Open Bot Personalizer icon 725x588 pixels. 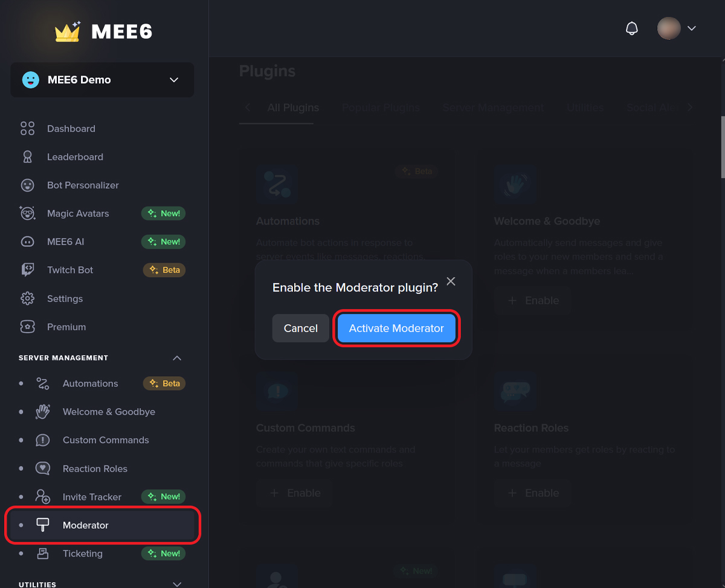[27, 185]
